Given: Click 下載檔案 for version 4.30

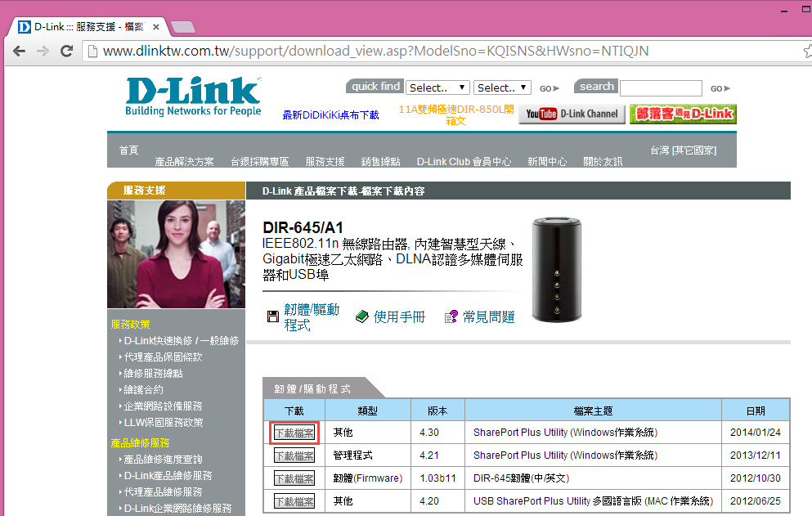Looking at the screenshot, I should [x=294, y=433].
